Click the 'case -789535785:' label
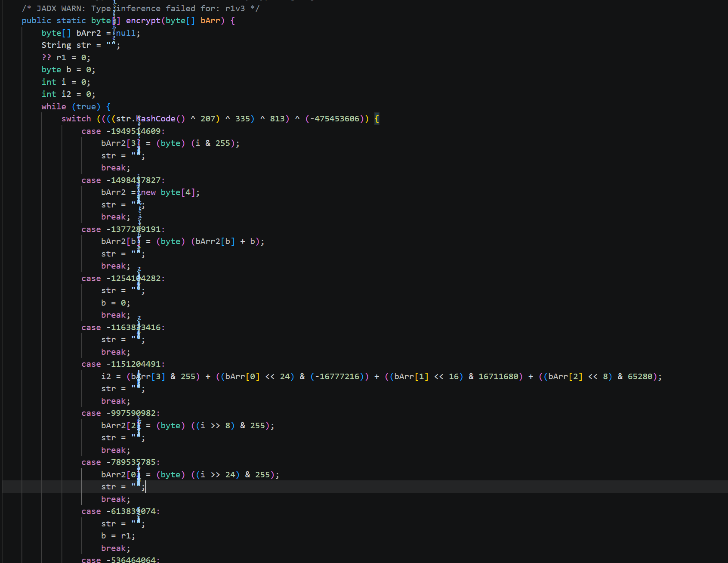This screenshot has height=563, width=728. (121, 462)
